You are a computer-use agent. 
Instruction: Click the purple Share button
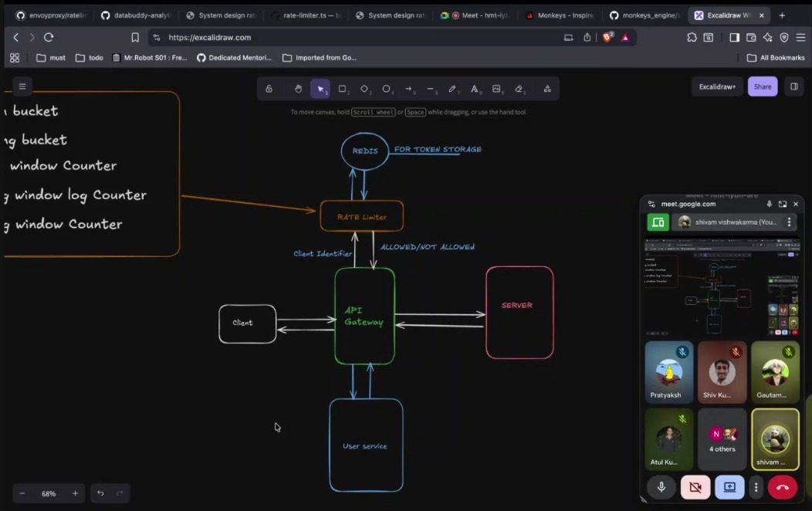tap(763, 86)
